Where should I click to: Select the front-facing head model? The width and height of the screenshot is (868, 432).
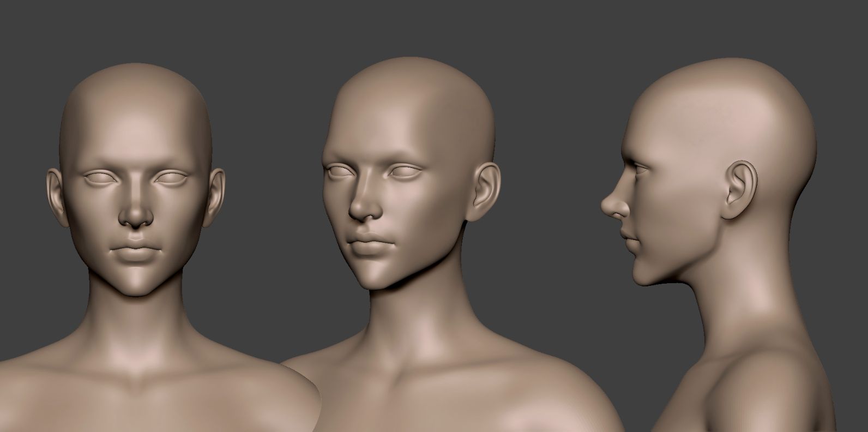point(135,180)
